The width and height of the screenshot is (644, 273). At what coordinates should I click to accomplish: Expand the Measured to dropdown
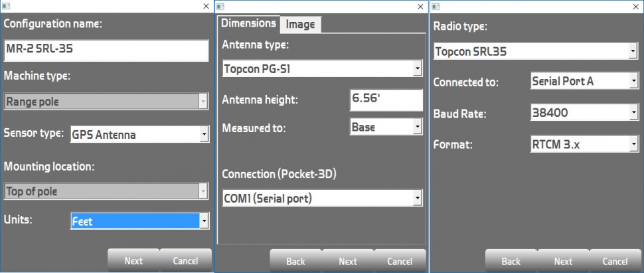coord(386,126)
